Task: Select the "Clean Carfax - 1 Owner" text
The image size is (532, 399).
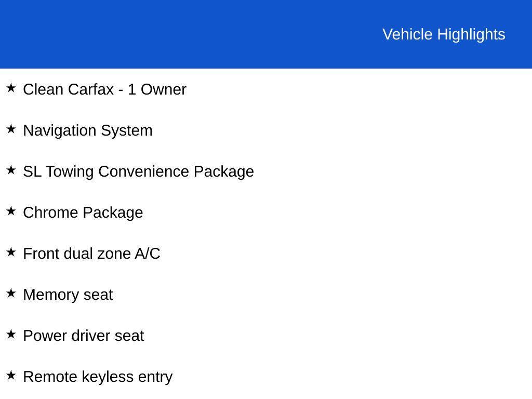Action: click(x=104, y=89)
